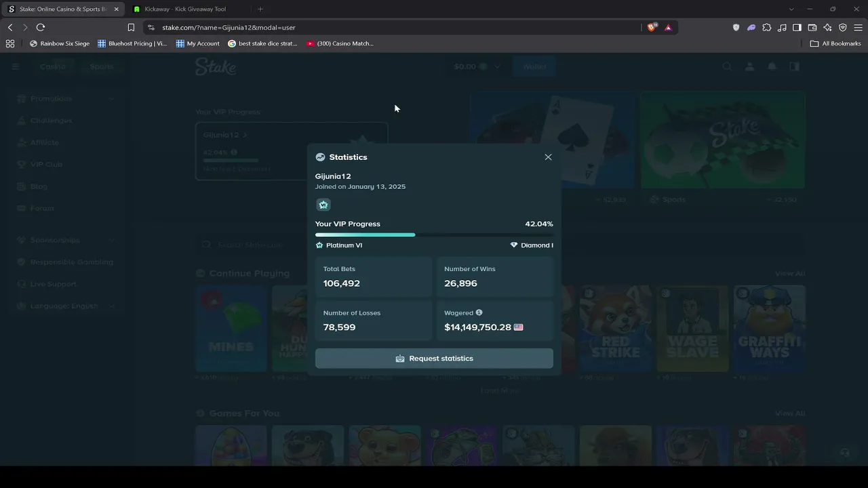
Task: Open the tab search dropdown arrow
Action: pos(791,9)
